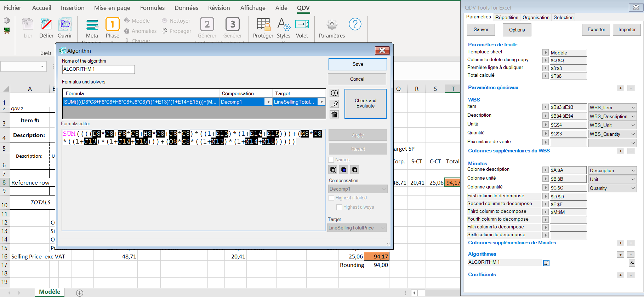The image size is (644, 297).
Task: Open the Formules ribbon tab
Action: (x=152, y=8)
